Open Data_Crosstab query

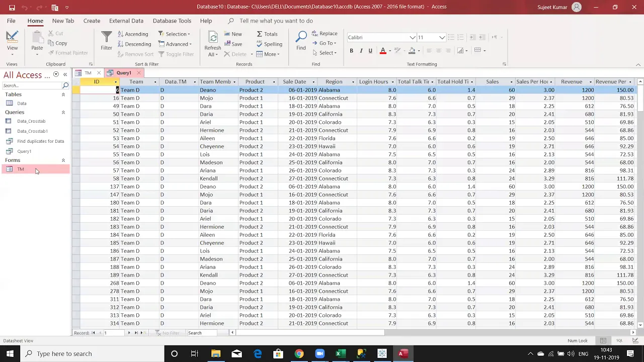[x=31, y=121]
